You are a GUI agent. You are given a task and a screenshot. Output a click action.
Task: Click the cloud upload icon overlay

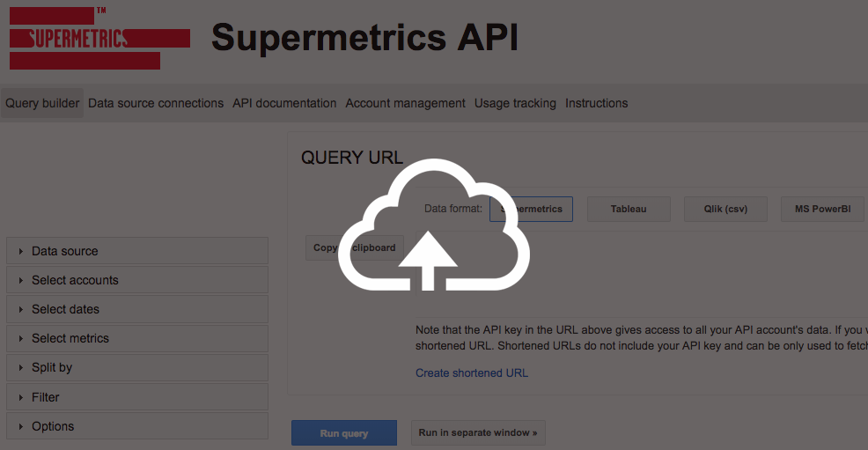click(x=433, y=225)
